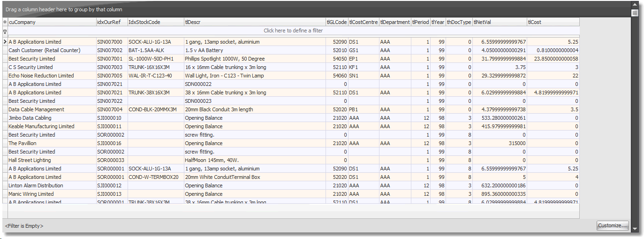Sort by the tlDescr column header
The width and height of the screenshot is (644, 239).
pyautogui.click(x=255, y=22)
